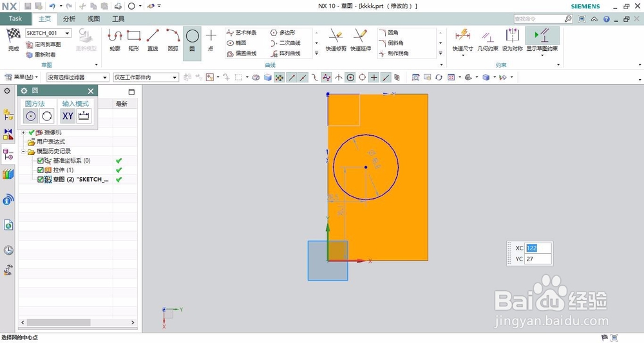Activate Quick Trim (快速修剪)

tap(336, 40)
